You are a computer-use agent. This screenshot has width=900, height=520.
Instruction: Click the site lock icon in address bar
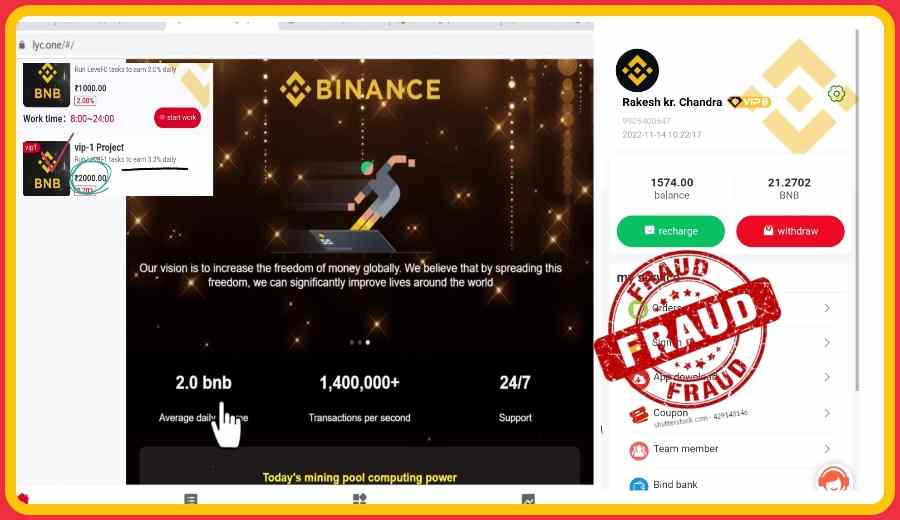(22, 45)
